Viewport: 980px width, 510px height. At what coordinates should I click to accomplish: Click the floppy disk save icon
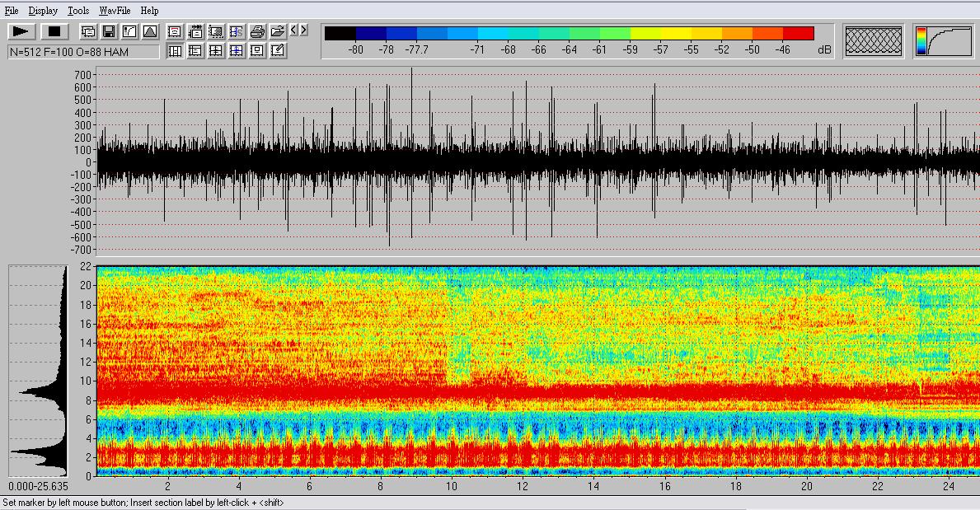(x=109, y=31)
